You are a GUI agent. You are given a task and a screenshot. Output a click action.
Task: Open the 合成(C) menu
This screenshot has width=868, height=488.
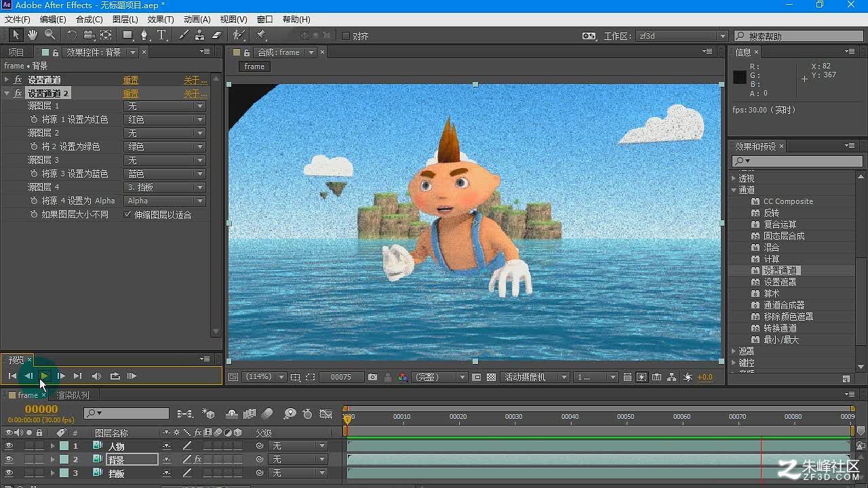click(x=90, y=20)
